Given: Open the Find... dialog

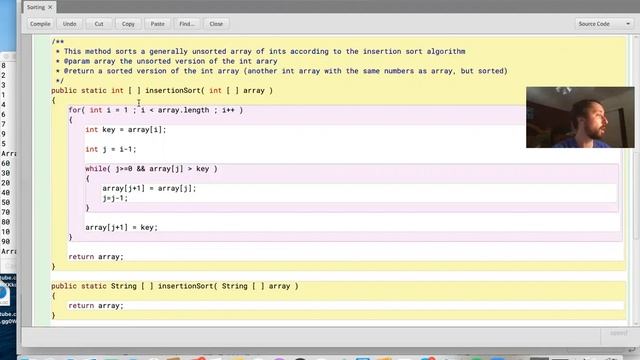Looking at the screenshot, I should tap(187, 24).
